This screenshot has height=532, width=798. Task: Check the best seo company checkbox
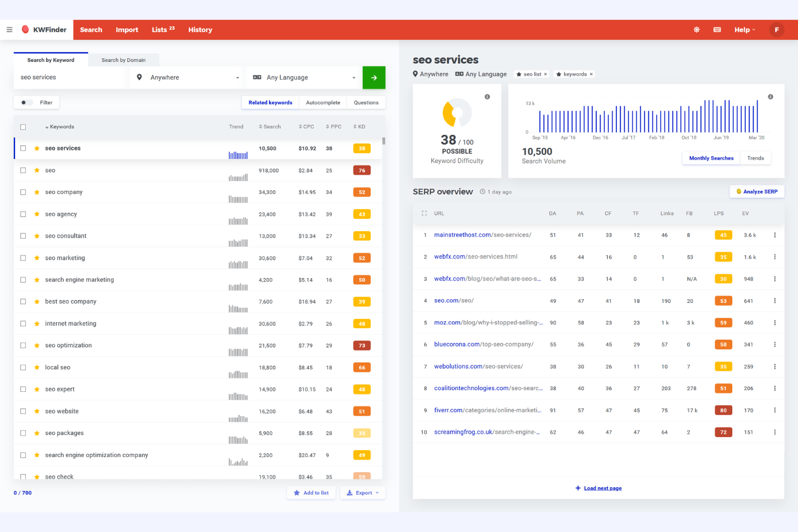pos(23,301)
